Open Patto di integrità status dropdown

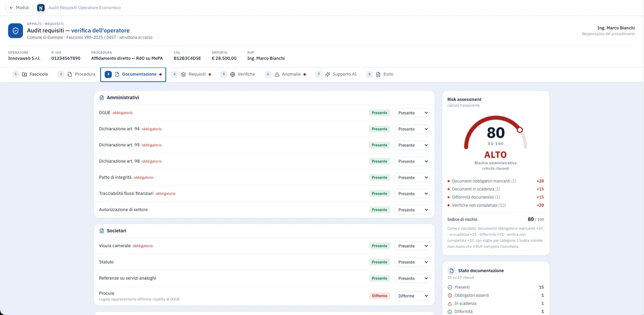[412, 177]
